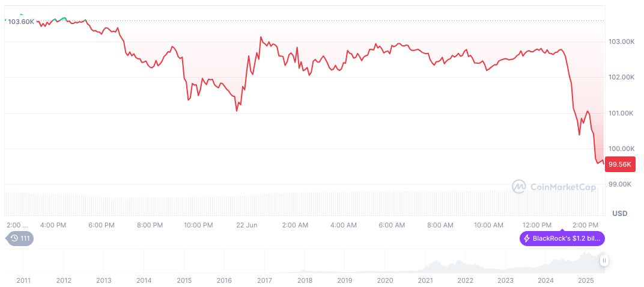Click the 101.00K price axis label
The width and height of the screenshot is (644, 287).
coord(622,113)
